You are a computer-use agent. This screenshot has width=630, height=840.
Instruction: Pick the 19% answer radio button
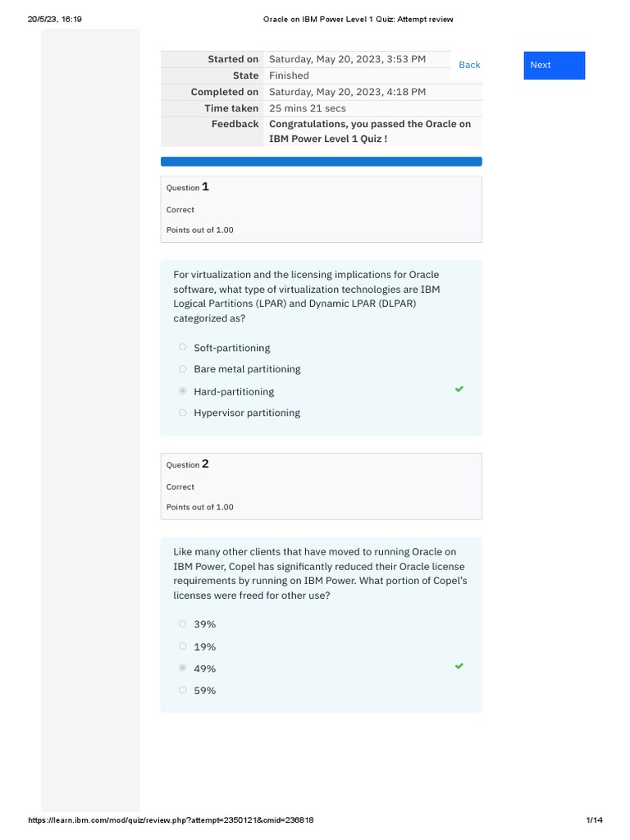tap(183, 646)
